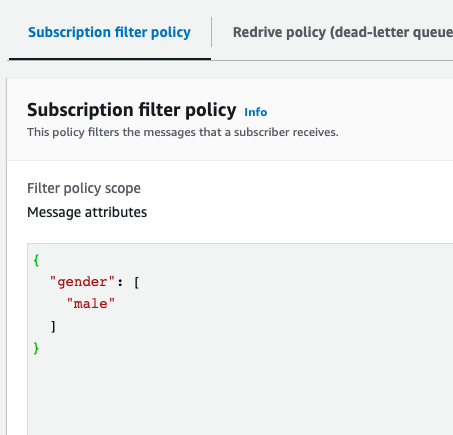Image resolution: width=453 pixels, height=435 pixels.
Task: Open the Info link beside the heading
Action: 256,112
